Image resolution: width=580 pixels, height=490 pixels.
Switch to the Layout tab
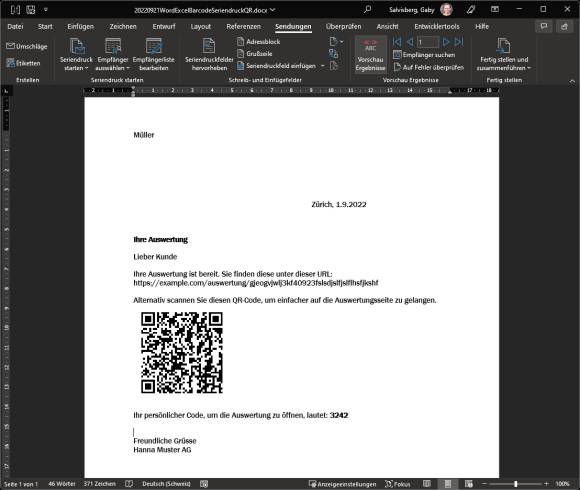click(x=200, y=26)
